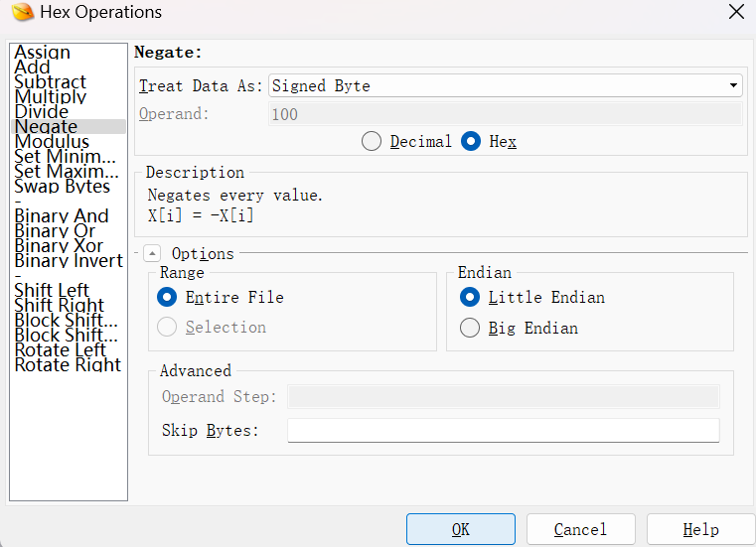Viewport: 756px width, 547px height.
Task: Select Little Endian byte order
Action: 470,297
